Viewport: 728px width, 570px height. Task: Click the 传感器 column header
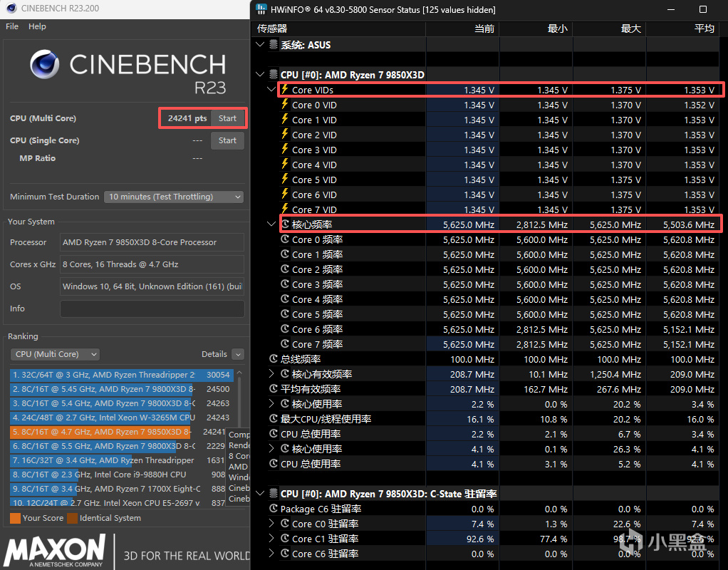339,28
